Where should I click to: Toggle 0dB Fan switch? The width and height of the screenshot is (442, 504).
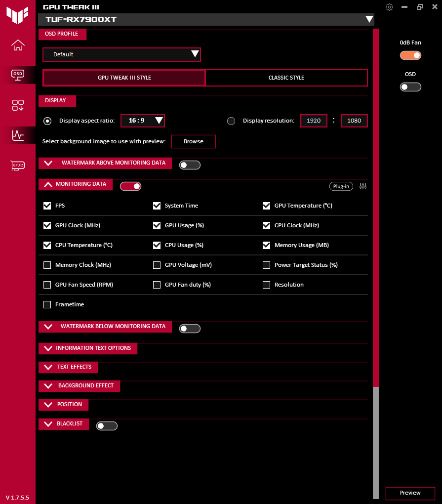point(410,55)
